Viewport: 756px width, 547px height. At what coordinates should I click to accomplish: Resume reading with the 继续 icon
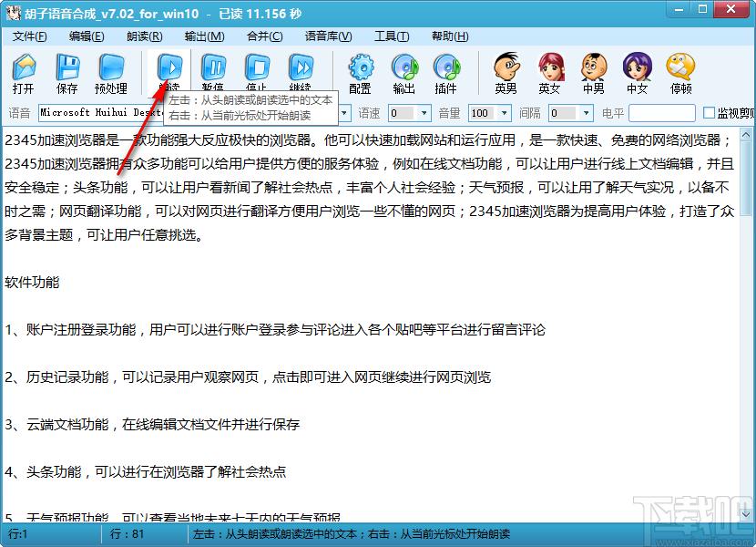point(301,67)
